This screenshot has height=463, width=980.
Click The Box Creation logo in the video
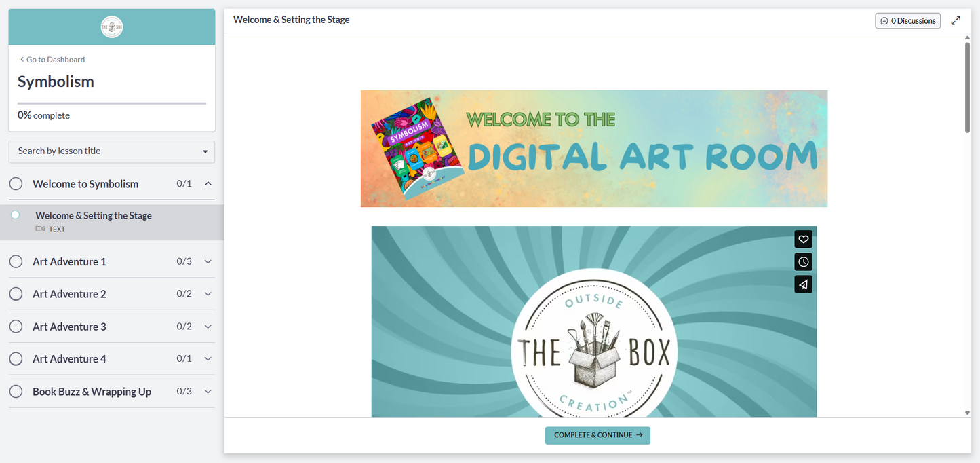[x=593, y=346]
